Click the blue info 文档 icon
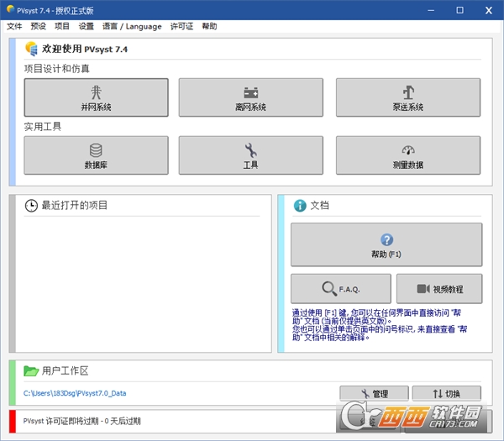 [x=300, y=206]
